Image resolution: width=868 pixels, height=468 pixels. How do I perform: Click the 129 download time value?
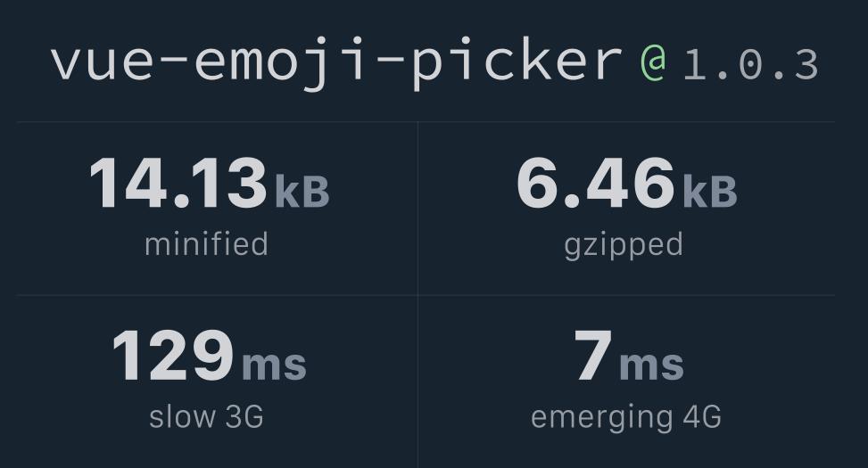(x=173, y=355)
